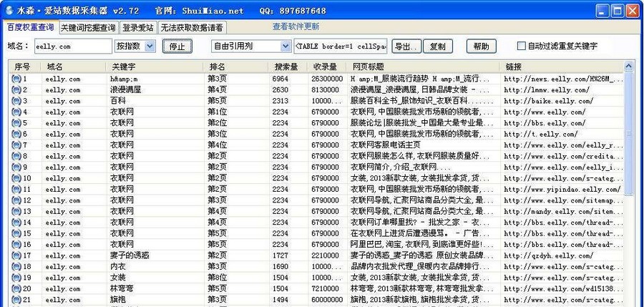644x307 pixels.
Task: Click the globe icon in row 16
Action: pyautogui.click(x=16, y=245)
